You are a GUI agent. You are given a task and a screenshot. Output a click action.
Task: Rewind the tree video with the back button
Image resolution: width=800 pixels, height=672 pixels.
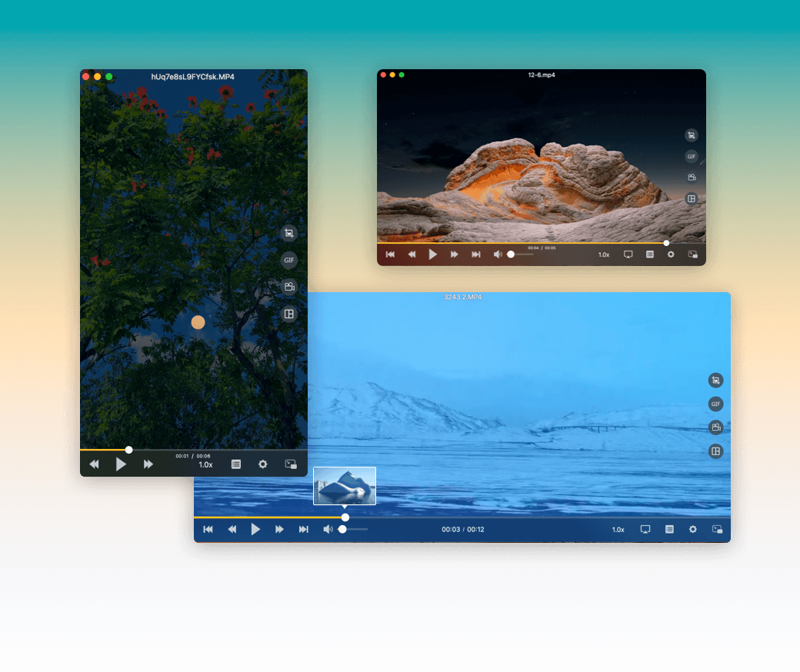[94, 464]
